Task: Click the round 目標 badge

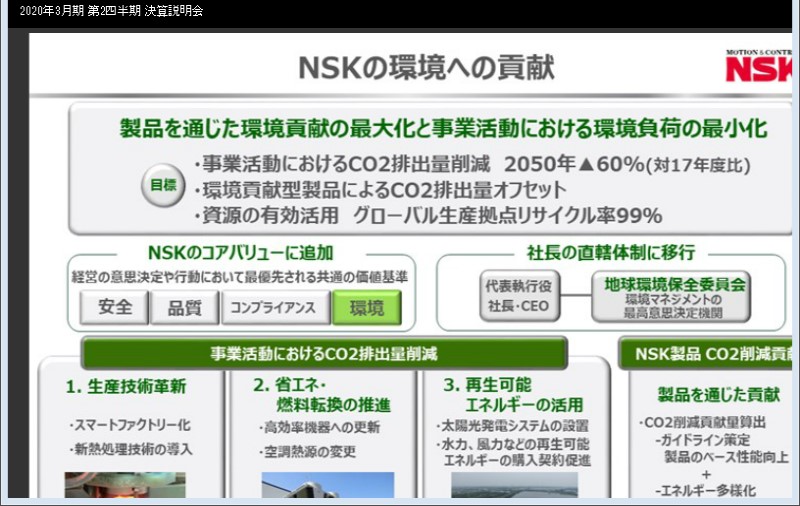Action: [163, 185]
